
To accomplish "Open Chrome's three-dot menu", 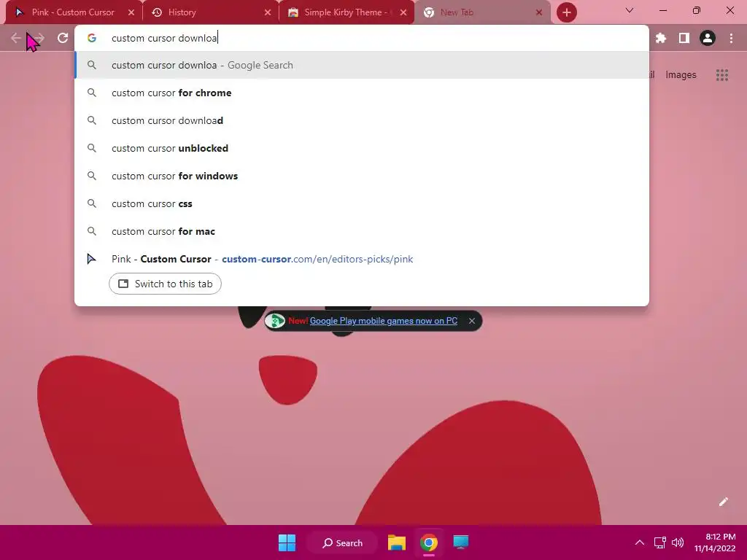I will coord(731,38).
